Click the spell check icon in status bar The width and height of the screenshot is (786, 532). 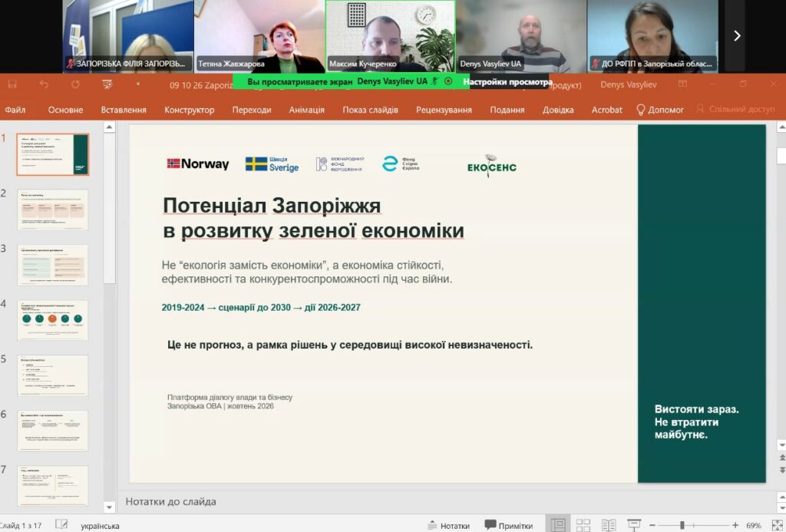click(61, 524)
